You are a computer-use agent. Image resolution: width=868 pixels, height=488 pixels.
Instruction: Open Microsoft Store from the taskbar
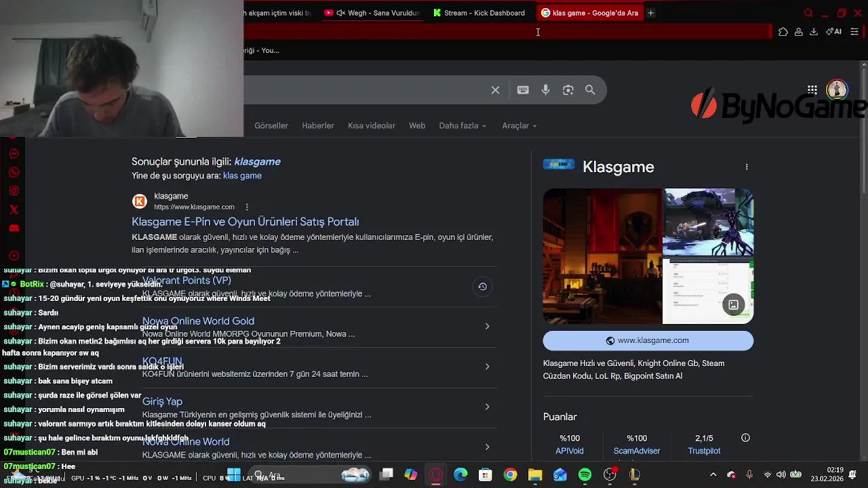coord(485,474)
